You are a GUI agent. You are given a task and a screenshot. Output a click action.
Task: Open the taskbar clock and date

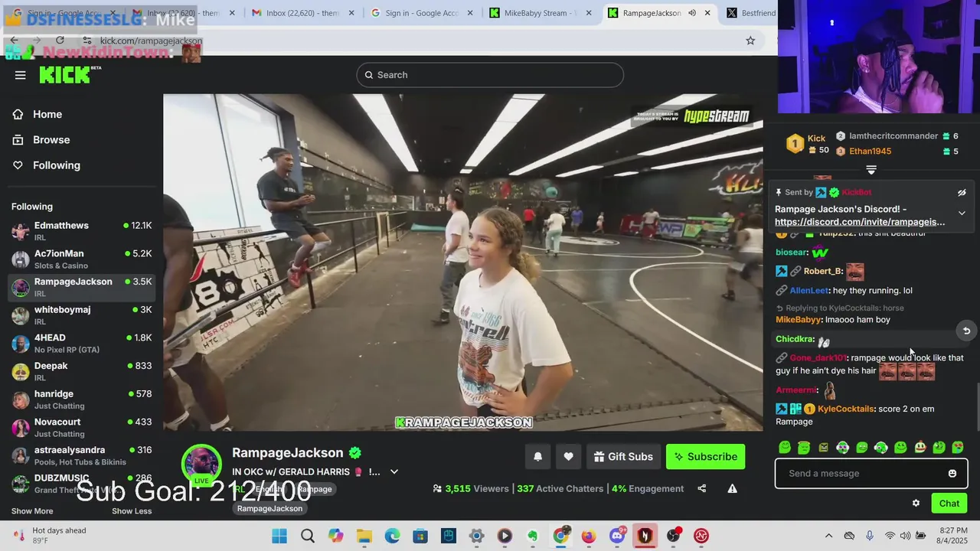(952, 536)
